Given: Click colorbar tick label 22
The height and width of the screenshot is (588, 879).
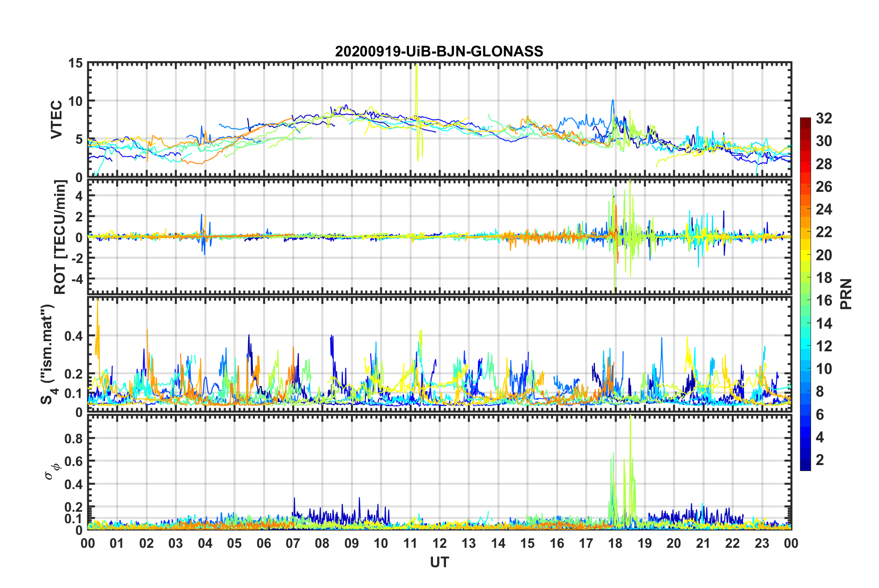Looking at the screenshot, I should [x=824, y=232].
